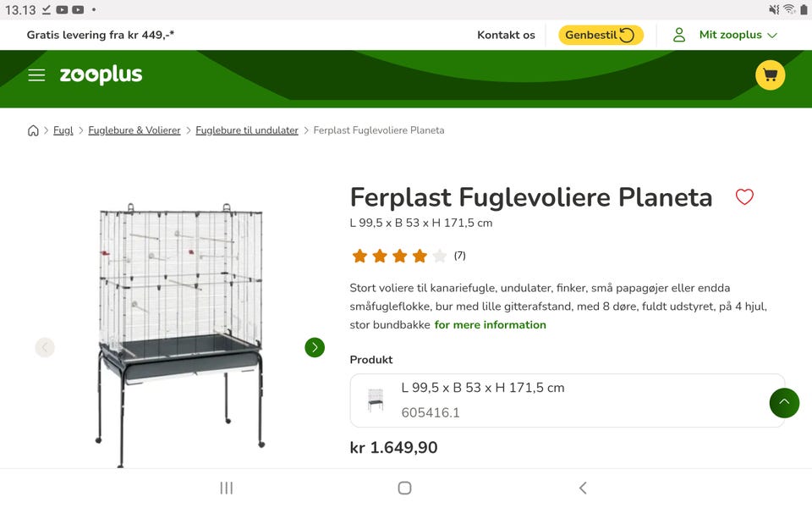Open the shopping cart
This screenshot has height=508, width=812.
770,75
